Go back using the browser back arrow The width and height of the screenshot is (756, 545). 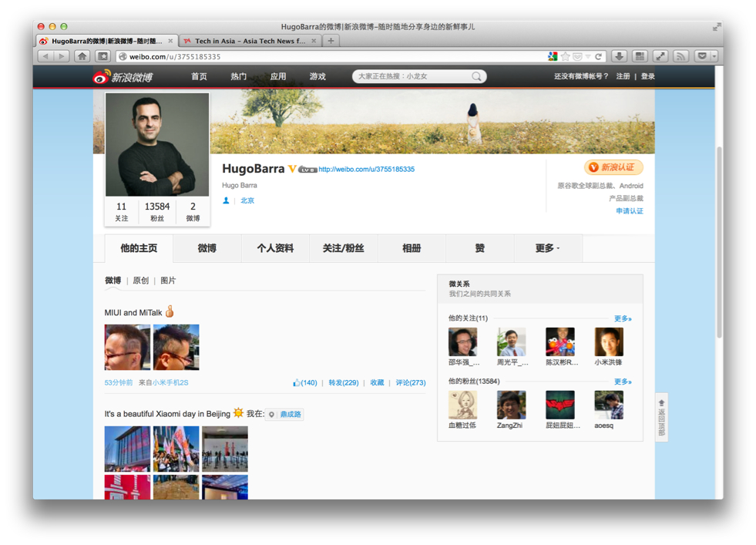(x=45, y=56)
